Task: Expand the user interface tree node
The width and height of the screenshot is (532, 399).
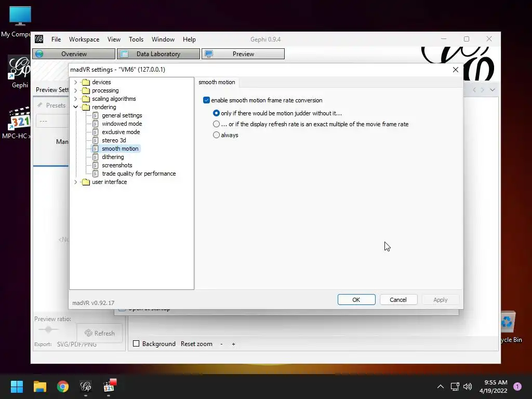Action: coord(76,182)
